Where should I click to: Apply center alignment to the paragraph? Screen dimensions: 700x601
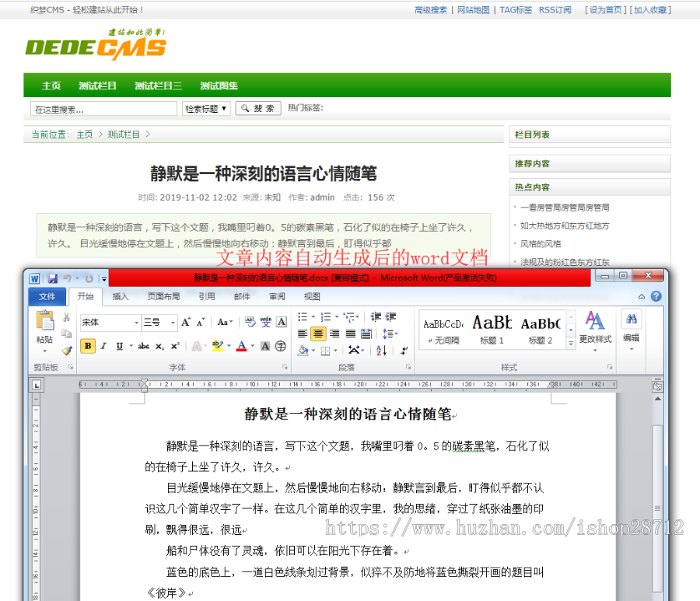point(317,334)
